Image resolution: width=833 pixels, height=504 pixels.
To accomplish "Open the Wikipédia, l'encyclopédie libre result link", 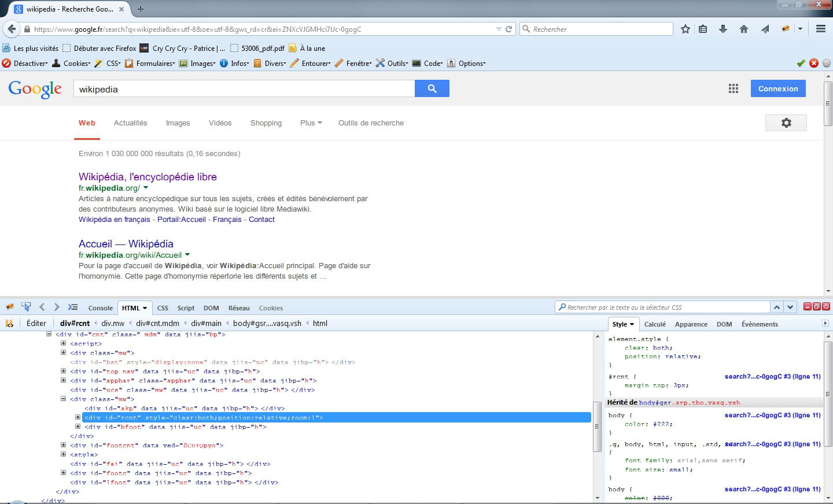I will [148, 177].
